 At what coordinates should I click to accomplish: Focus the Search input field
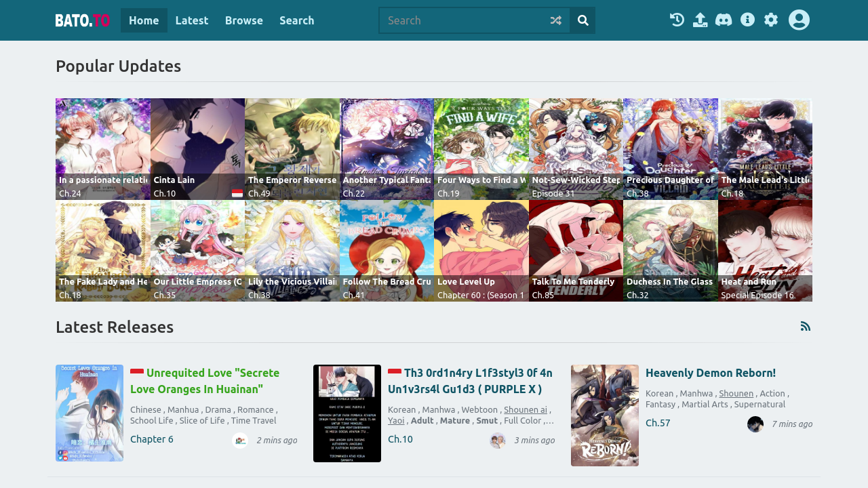465,20
